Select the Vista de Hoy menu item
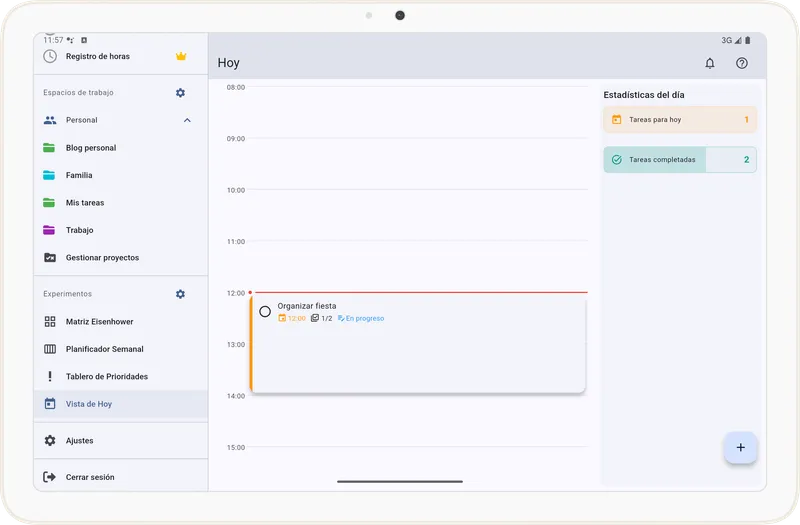Screen dimensions: 800x525 89,404
